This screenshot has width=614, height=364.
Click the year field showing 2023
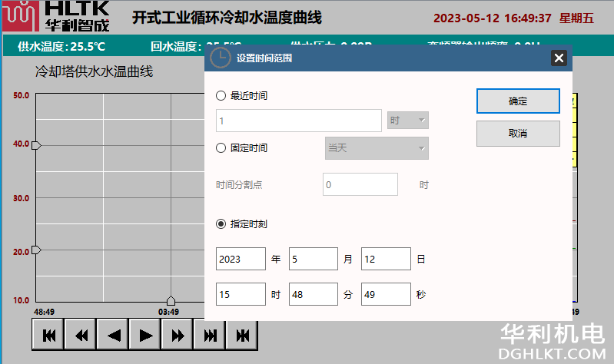pos(241,259)
